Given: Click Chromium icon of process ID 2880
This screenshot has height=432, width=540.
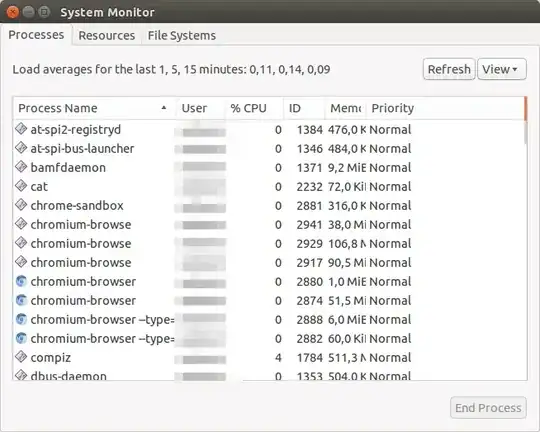Looking at the screenshot, I should (21, 281).
